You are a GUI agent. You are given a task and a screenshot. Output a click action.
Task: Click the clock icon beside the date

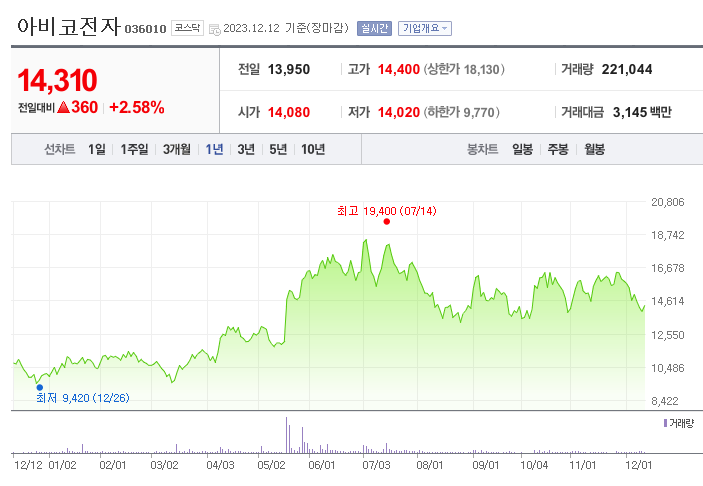coord(215,29)
